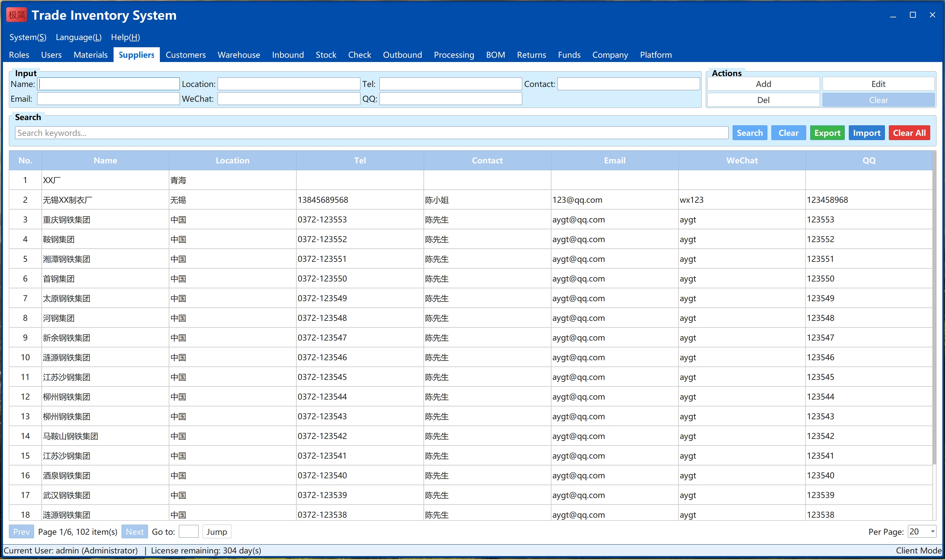Switch to the Roles tab
The image size is (945, 560).
tap(19, 55)
